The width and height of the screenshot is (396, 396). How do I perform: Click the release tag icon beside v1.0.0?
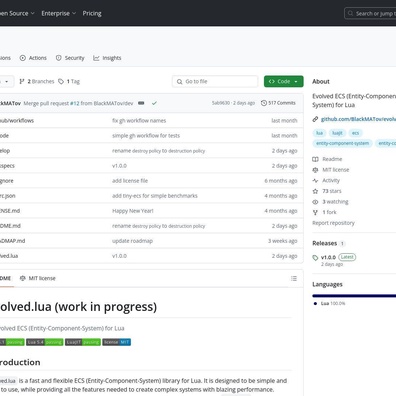point(315,257)
